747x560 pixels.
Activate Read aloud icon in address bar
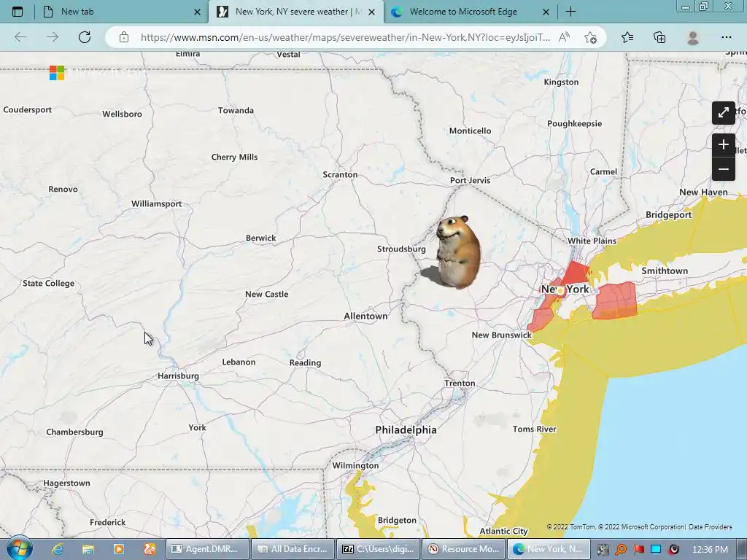click(x=564, y=37)
